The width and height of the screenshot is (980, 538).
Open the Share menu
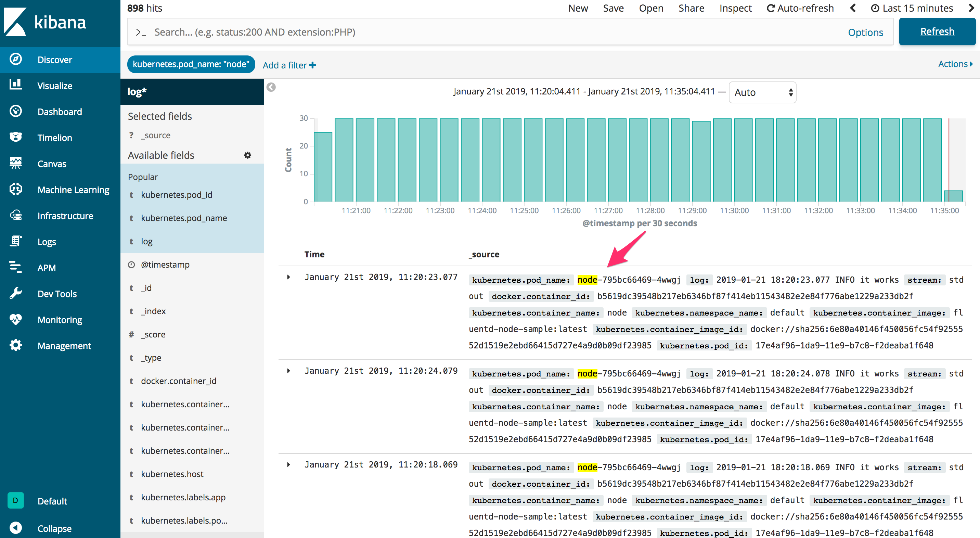pos(691,8)
